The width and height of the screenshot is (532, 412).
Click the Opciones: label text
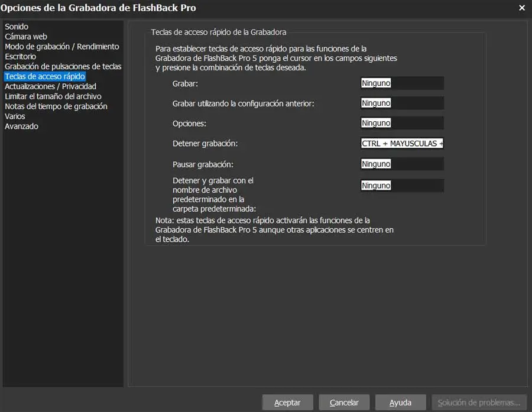(189, 124)
